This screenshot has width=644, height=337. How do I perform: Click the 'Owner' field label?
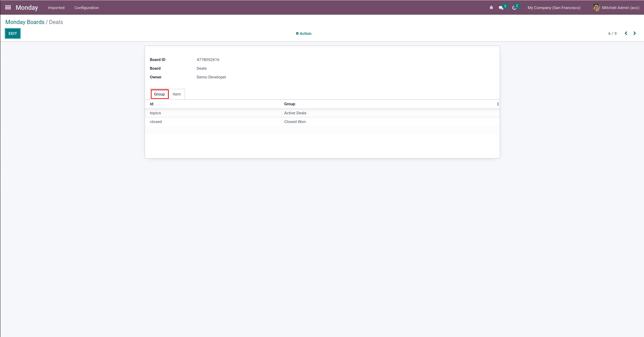[156, 77]
